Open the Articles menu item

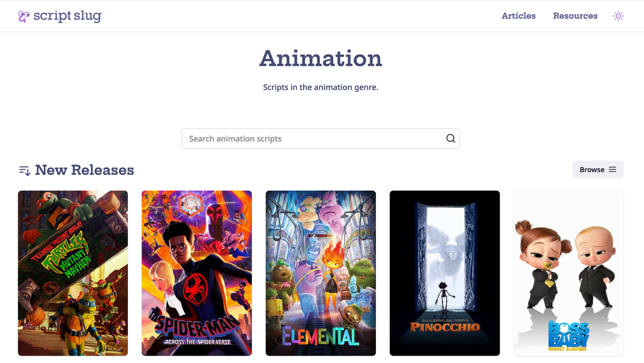click(x=518, y=16)
